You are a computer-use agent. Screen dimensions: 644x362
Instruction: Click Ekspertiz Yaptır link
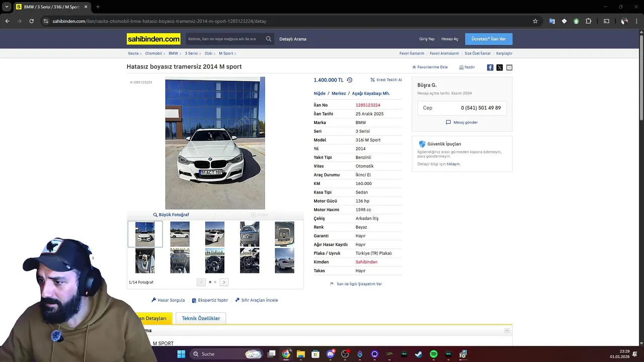point(210,300)
